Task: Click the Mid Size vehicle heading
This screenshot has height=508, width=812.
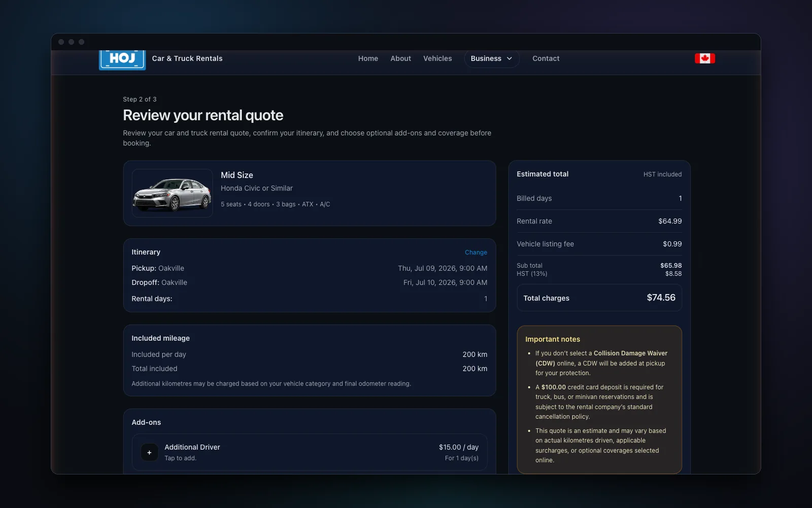Action: 237,175
